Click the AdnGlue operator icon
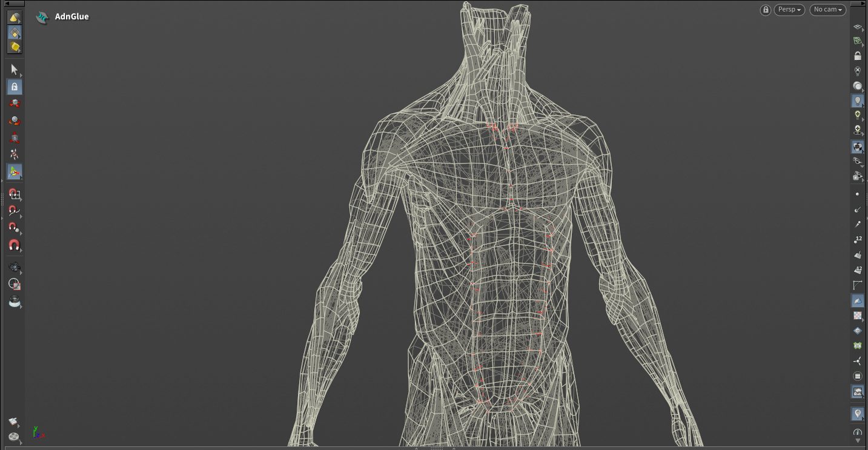This screenshot has width=868, height=450. (x=42, y=17)
